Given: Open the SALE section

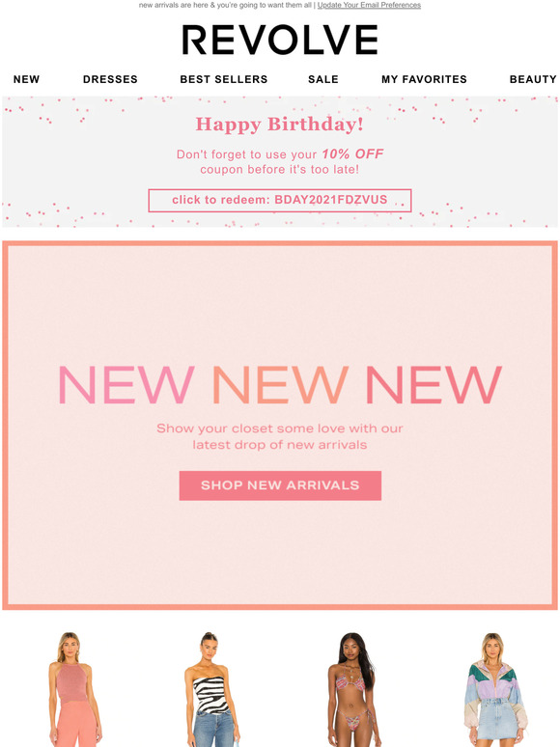Looking at the screenshot, I should coord(323,79).
